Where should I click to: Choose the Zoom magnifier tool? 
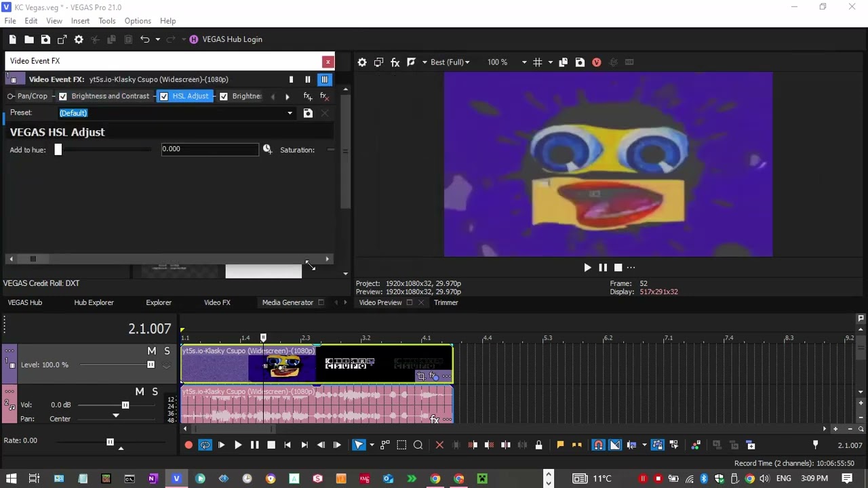418,445
